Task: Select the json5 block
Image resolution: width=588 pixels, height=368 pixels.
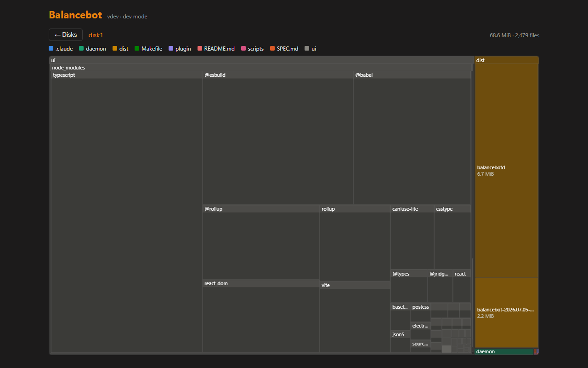Action: tap(400, 341)
